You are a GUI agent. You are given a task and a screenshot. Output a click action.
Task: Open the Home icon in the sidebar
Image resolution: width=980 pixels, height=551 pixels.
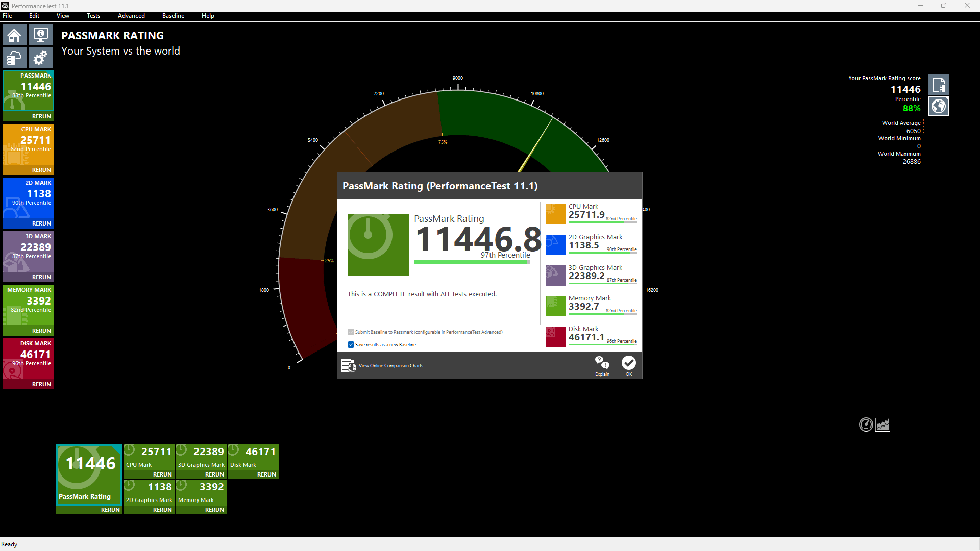click(14, 35)
